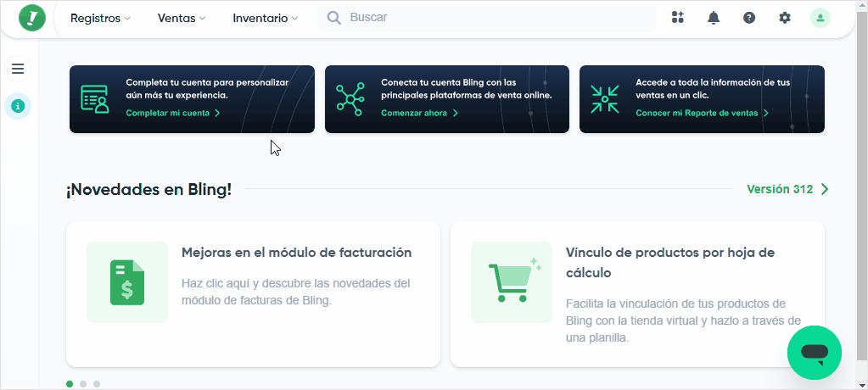Click the arrow after Reporte de ventas

pos(766,113)
